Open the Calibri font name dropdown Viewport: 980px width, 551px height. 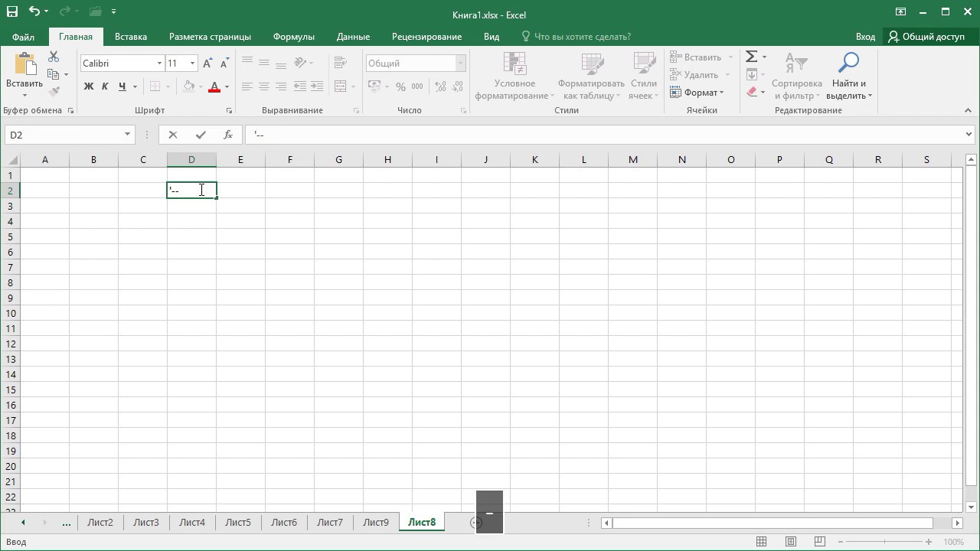pyautogui.click(x=159, y=64)
